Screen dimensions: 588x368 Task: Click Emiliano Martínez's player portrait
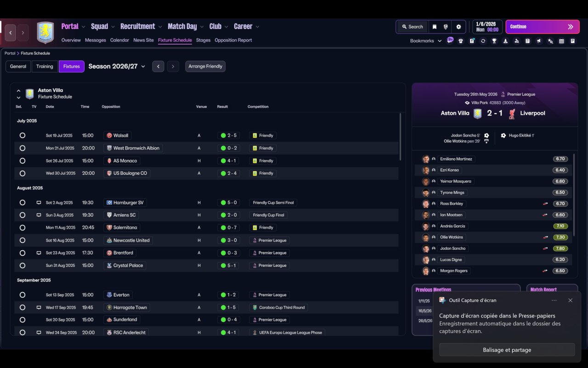coord(426,159)
